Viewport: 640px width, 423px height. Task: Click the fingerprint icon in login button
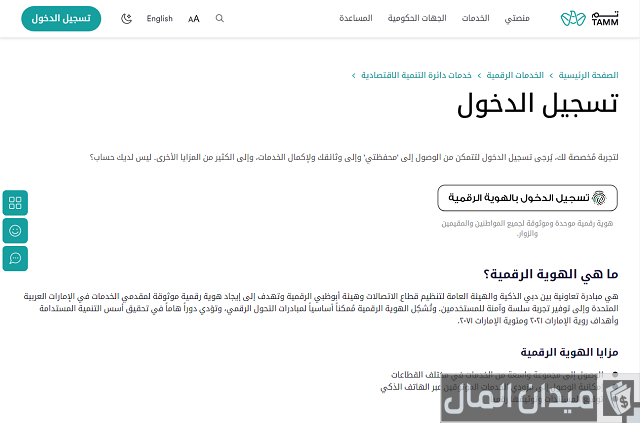pyautogui.click(x=599, y=198)
